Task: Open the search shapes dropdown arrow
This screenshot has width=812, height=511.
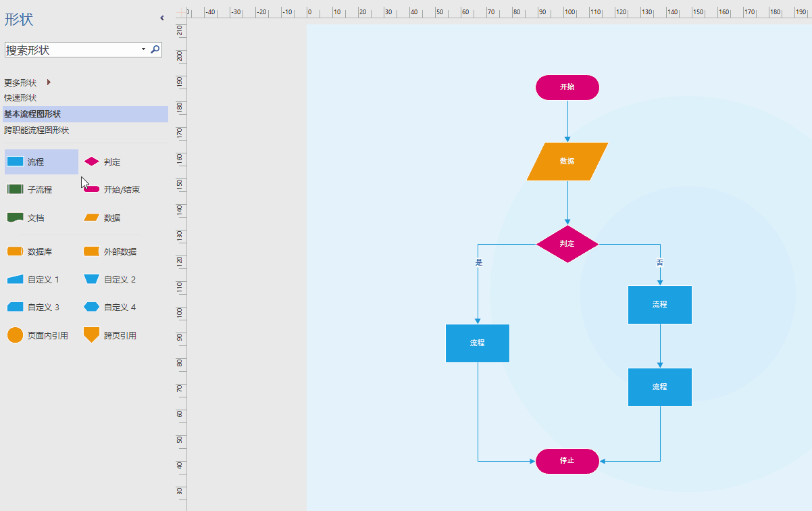Action: tap(143, 49)
